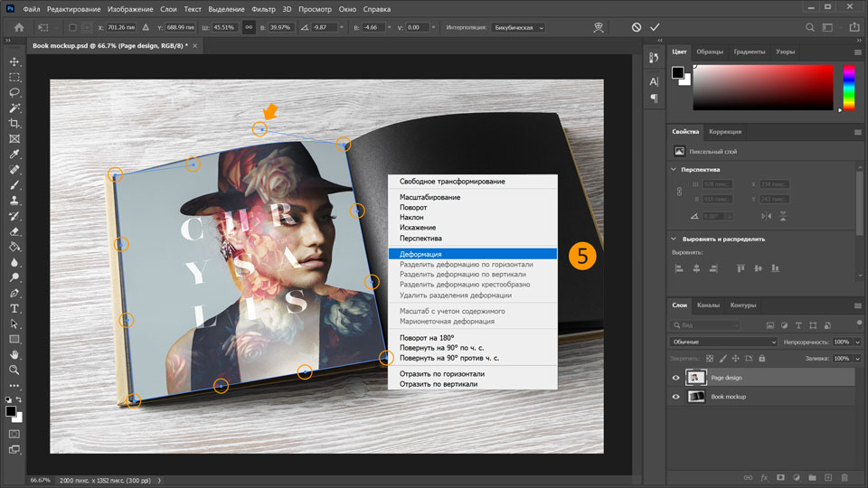Select the Move tool in the toolbar

(x=14, y=61)
